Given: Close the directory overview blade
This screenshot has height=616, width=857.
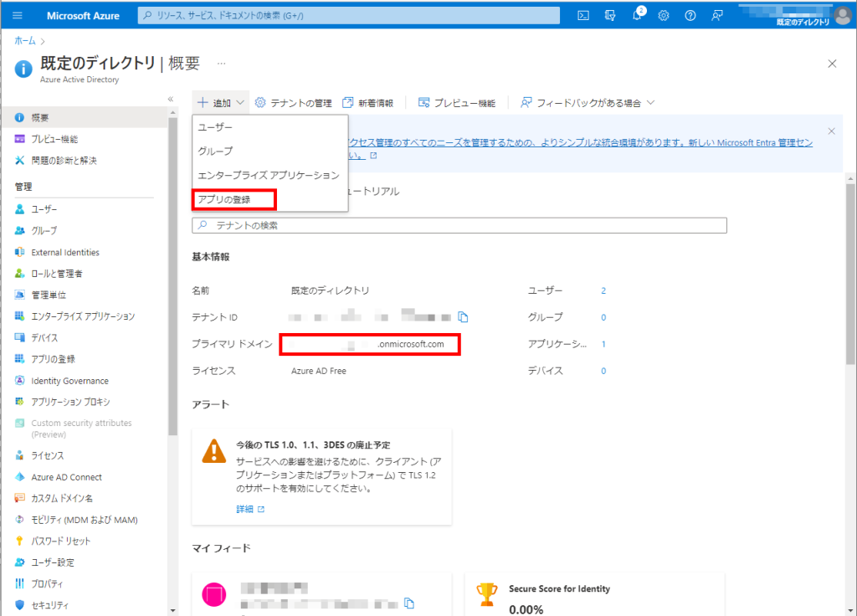Looking at the screenshot, I should click(832, 64).
